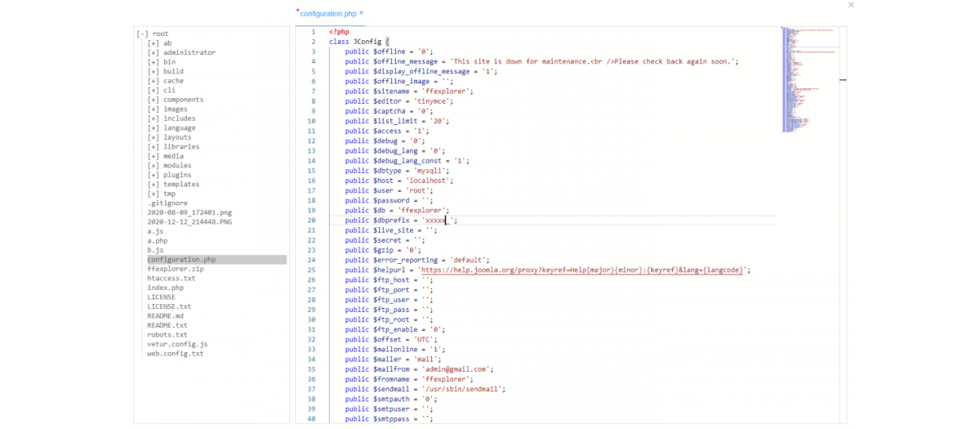Close the configuration.php tab
The image size is (980, 429).
[x=362, y=14]
